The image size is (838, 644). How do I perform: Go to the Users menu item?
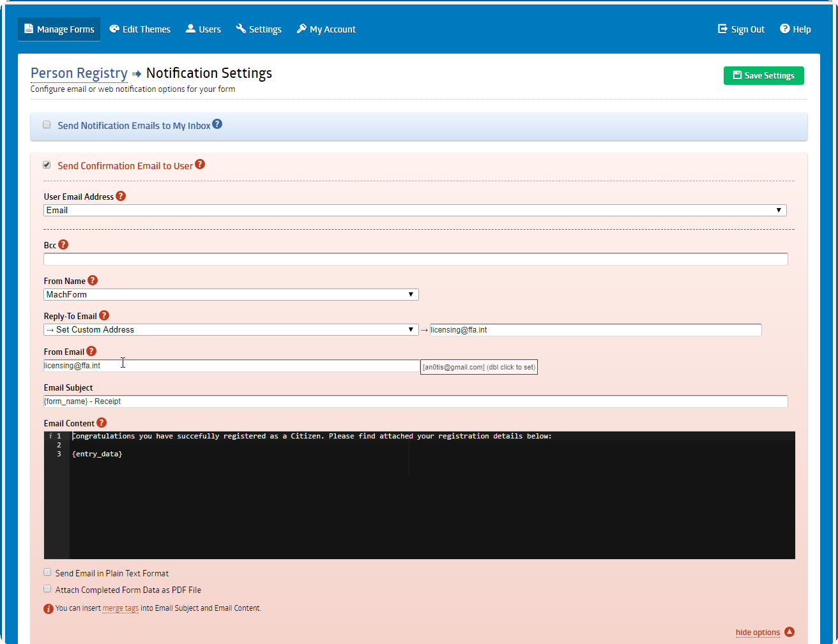click(203, 29)
